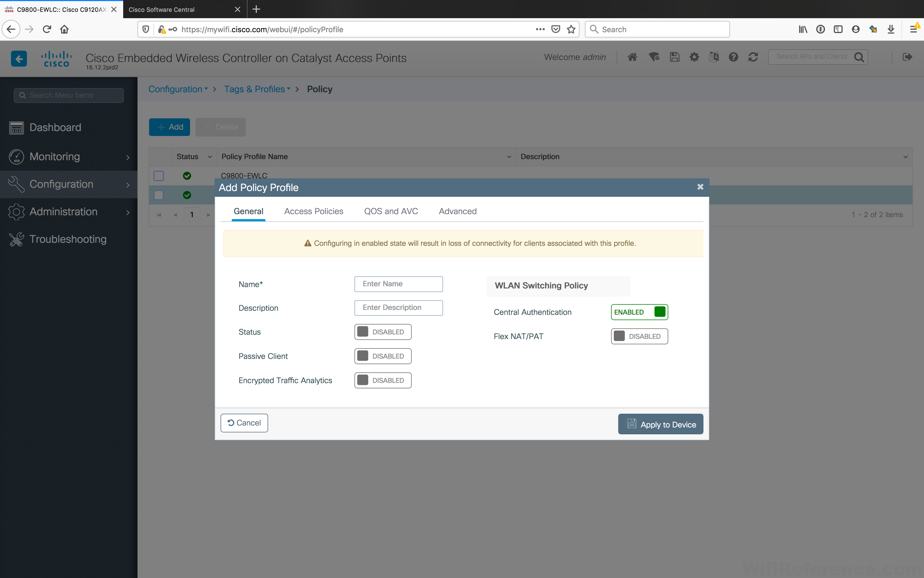Image resolution: width=924 pixels, height=578 pixels.
Task: Toggle the Firefox sidebar icon
Action: coord(838,29)
